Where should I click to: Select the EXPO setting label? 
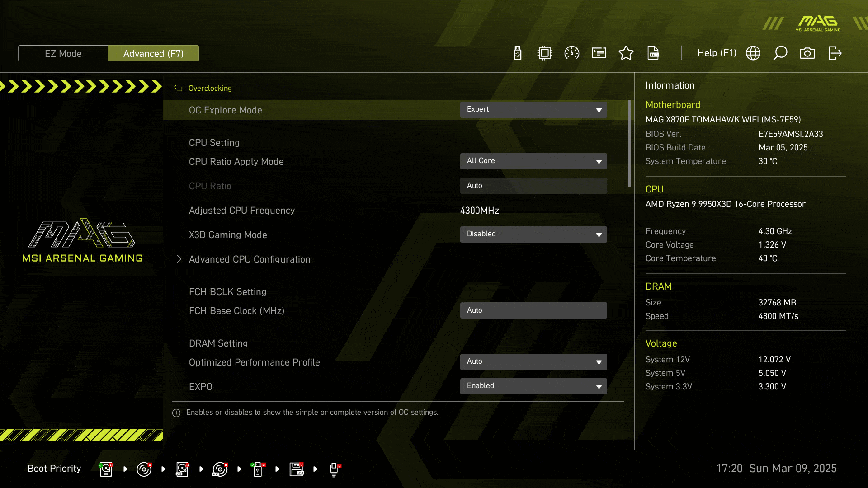point(201,387)
